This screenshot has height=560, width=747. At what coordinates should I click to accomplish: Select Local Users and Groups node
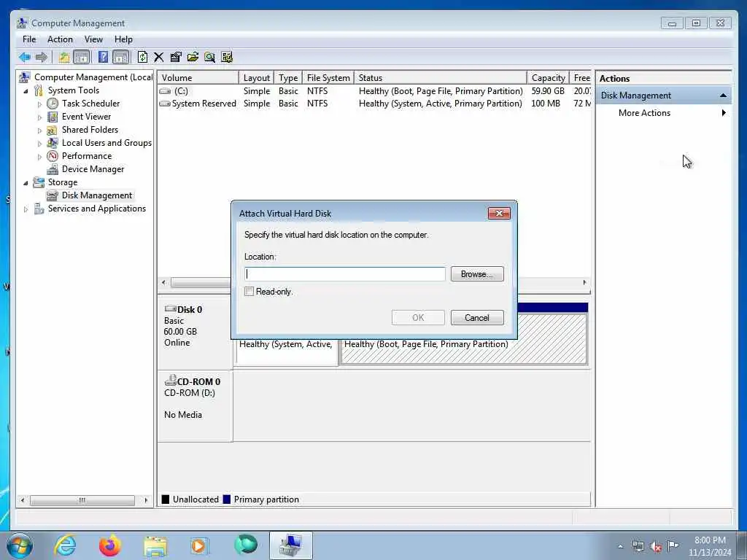coord(107,142)
